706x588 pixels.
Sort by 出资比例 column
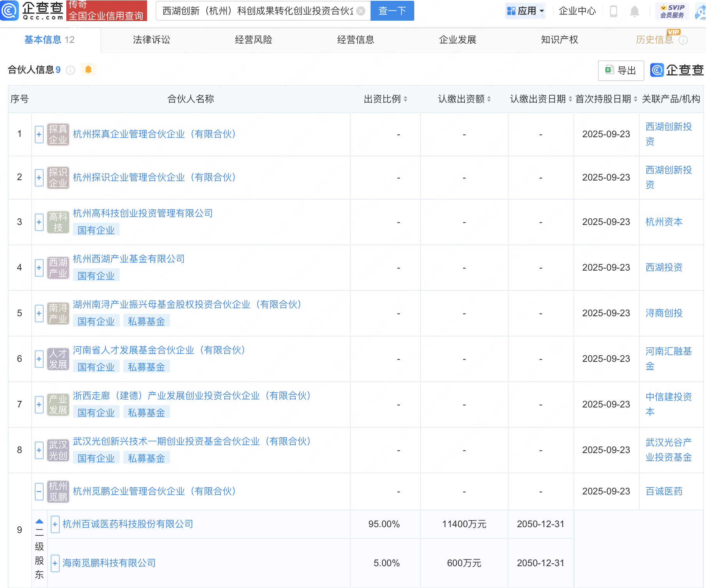point(405,99)
